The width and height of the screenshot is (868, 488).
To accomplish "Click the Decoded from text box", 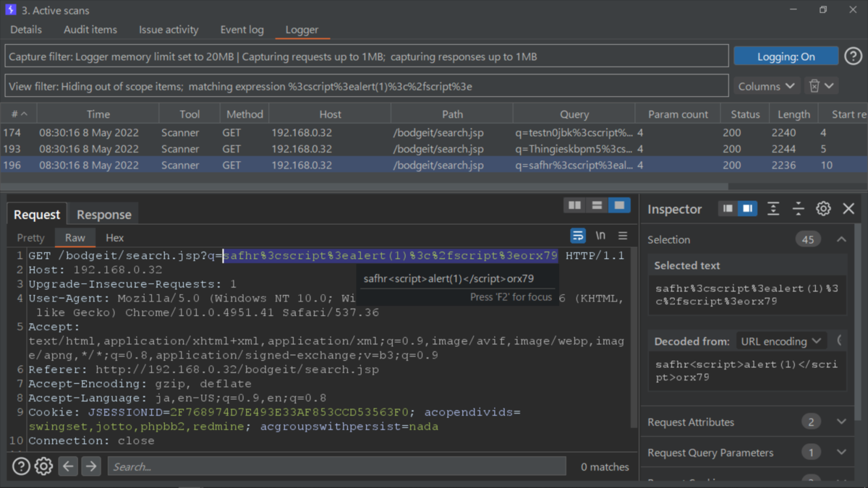I will (x=746, y=371).
